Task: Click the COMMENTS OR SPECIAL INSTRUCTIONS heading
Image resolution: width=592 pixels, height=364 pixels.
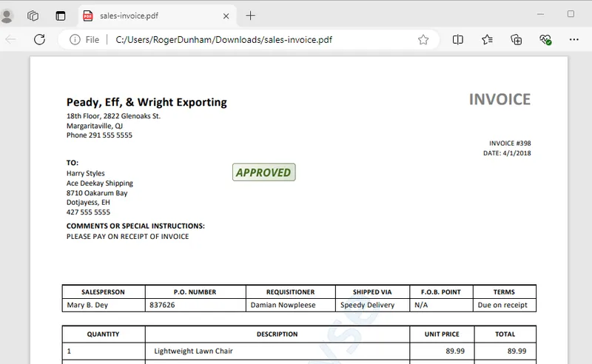Action: pyautogui.click(x=135, y=226)
